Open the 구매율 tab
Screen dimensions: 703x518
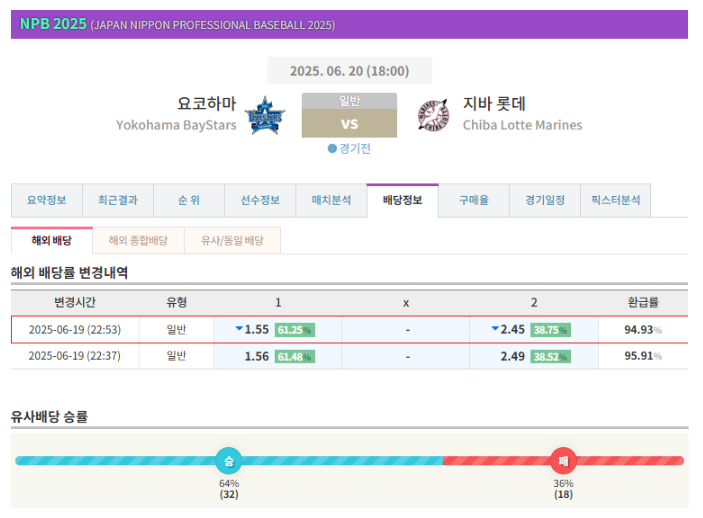click(473, 200)
